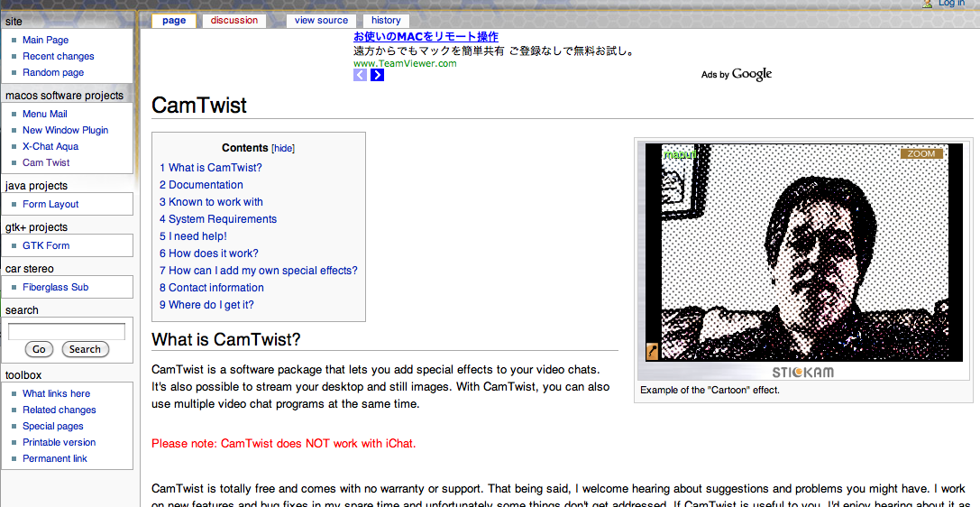Open the Form Layout java project
This screenshot has height=507, width=980.
(x=50, y=205)
